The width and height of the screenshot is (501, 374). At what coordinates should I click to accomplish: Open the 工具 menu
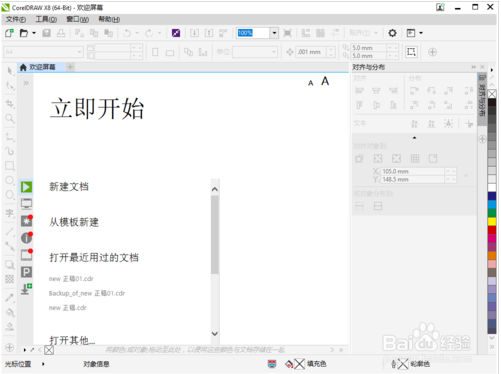pyautogui.click(x=46, y=19)
